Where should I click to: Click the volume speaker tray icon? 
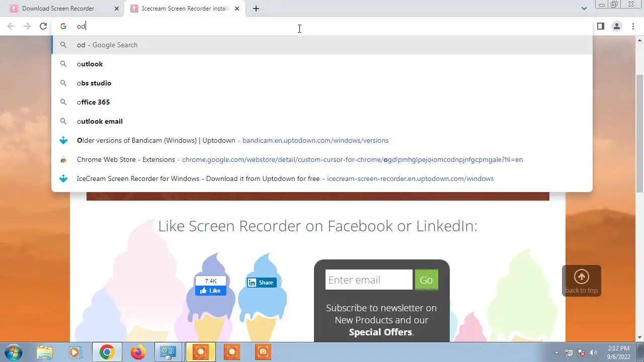tap(593, 352)
